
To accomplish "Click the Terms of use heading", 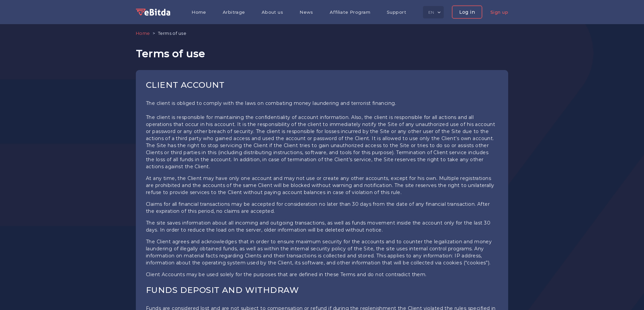I will pos(170,54).
